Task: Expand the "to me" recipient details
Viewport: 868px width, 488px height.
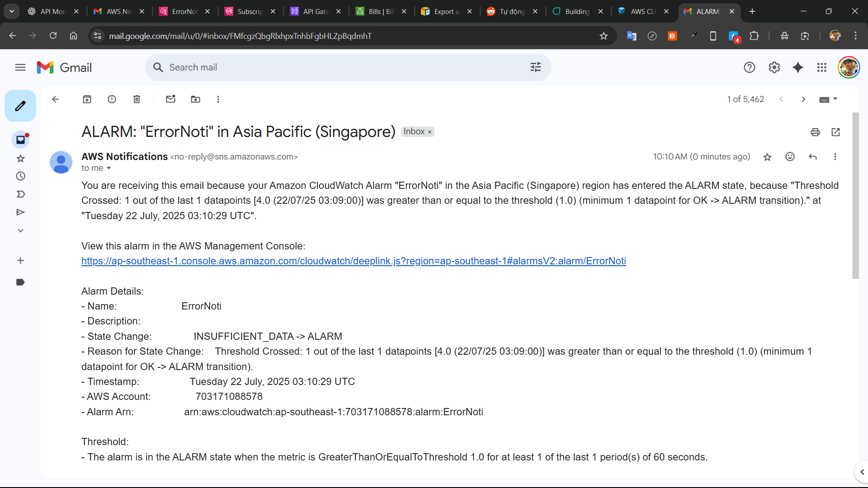Action: pyautogui.click(x=108, y=169)
